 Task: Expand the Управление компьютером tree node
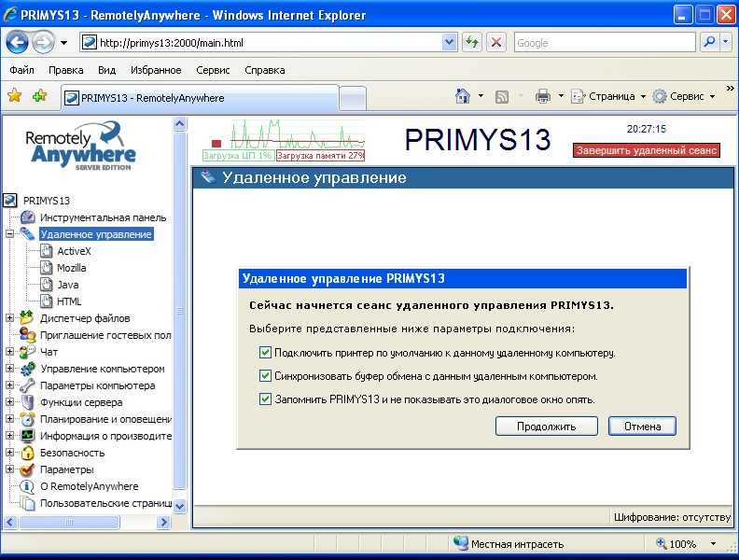(x=9, y=368)
